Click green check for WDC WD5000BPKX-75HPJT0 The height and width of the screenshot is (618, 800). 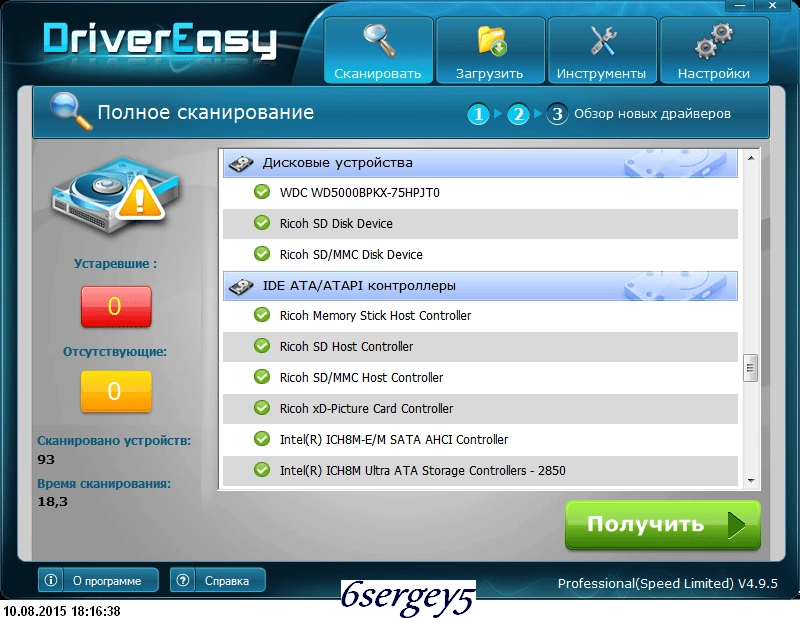[262, 192]
